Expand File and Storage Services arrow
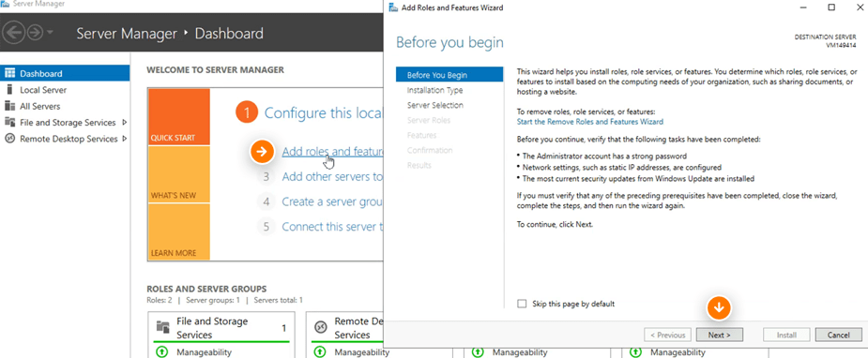Image resolution: width=868 pixels, height=358 pixels. 124,122
